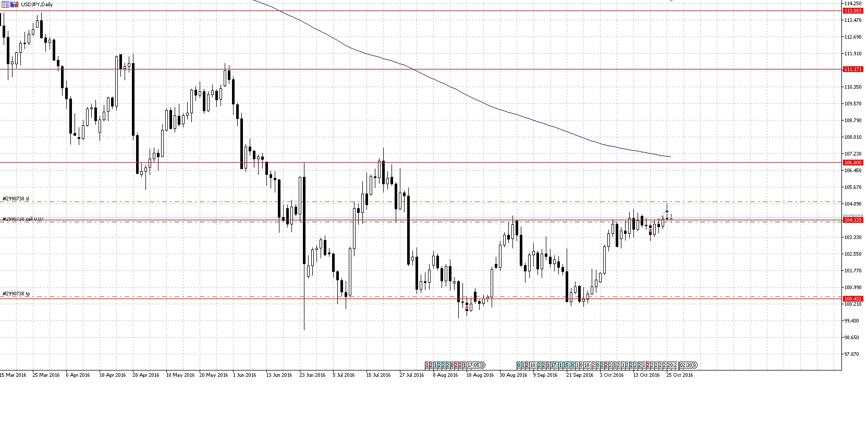Viewport: 868px width, 442px height.
Task: Click the 25 Oct 2016 date label
Action: click(x=679, y=375)
